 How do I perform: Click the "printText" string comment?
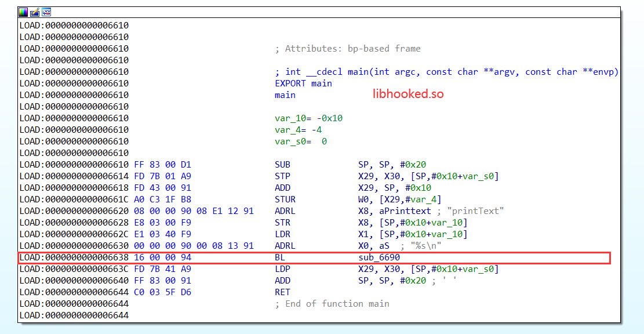click(475, 211)
